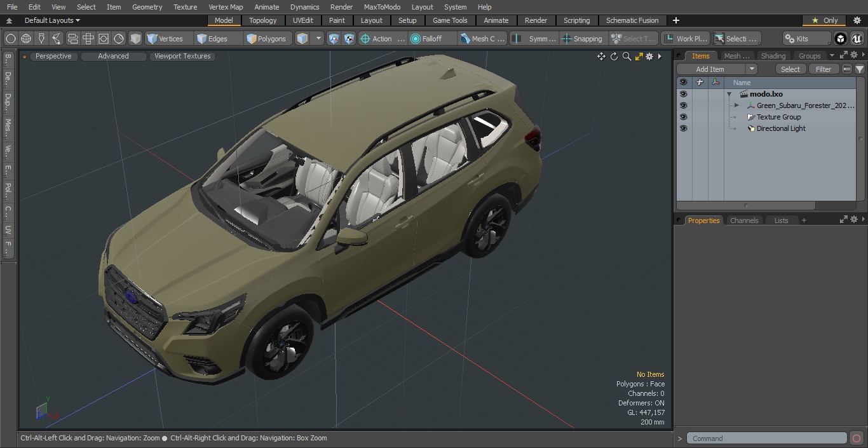Click the Items list horizontal scrollbar
The image size is (868, 448).
[746, 206]
